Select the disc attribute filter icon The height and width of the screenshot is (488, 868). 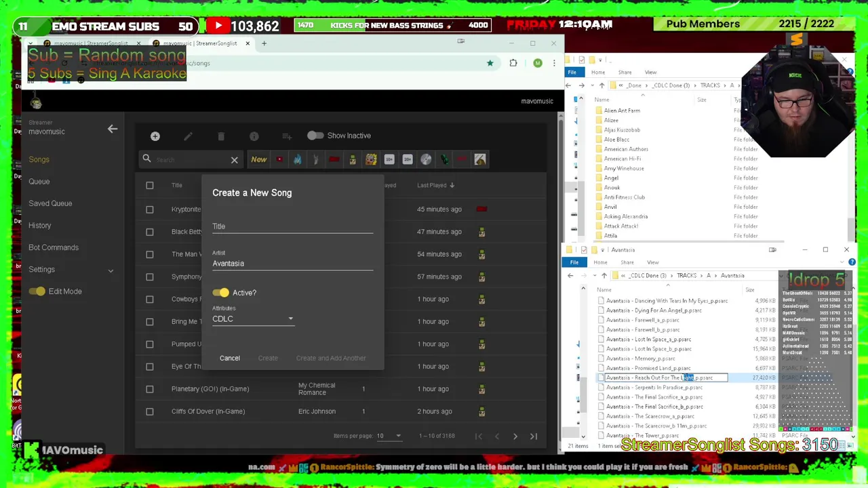pyautogui.click(x=426, y=159)
